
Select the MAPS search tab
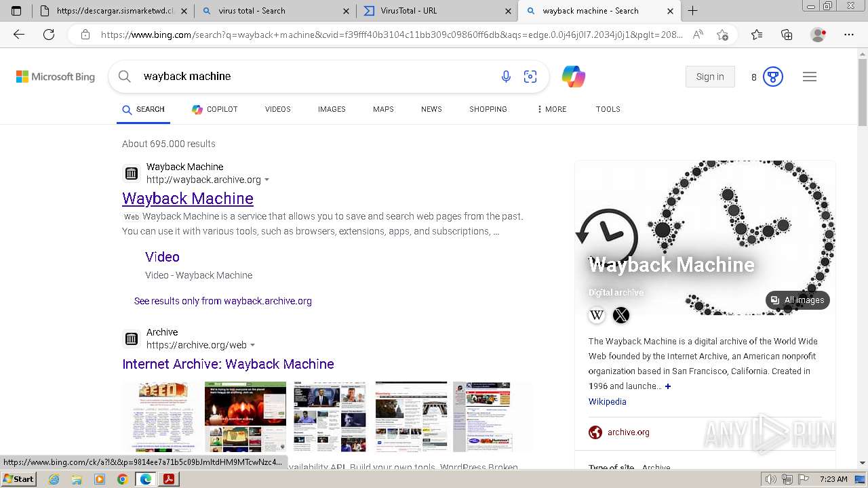[383, 109]
